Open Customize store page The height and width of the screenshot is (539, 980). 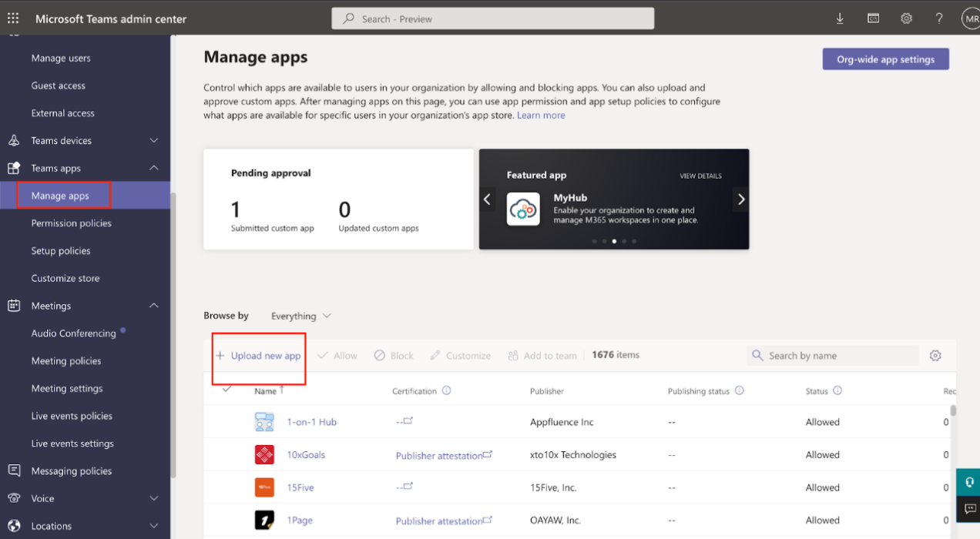click(65, 278)
